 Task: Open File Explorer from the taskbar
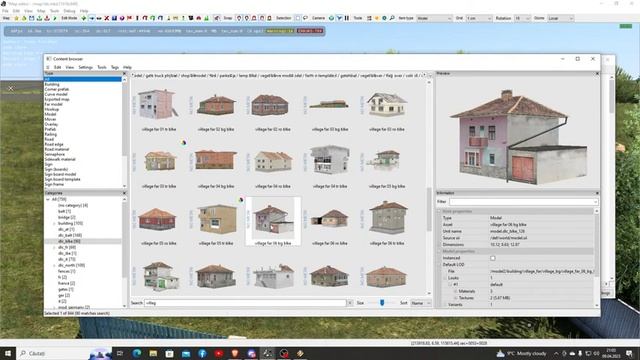(x=153, y=353)
